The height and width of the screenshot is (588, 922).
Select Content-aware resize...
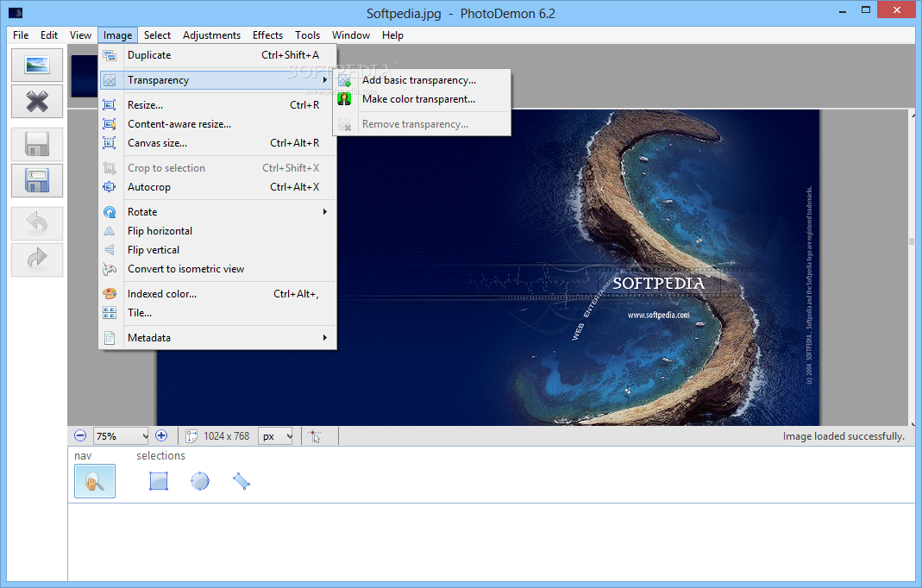[217, 124]
